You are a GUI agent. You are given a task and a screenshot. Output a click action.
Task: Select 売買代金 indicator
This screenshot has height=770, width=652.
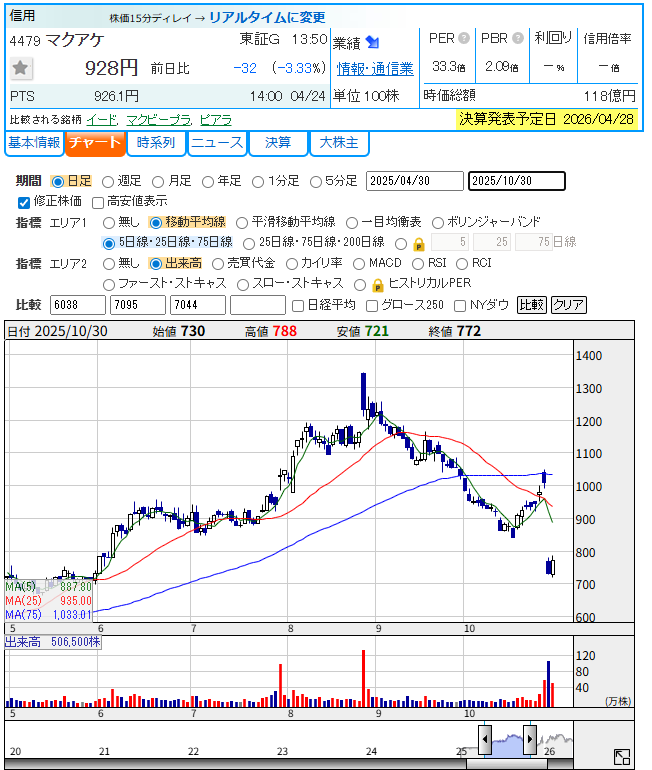tap(217, 264)
